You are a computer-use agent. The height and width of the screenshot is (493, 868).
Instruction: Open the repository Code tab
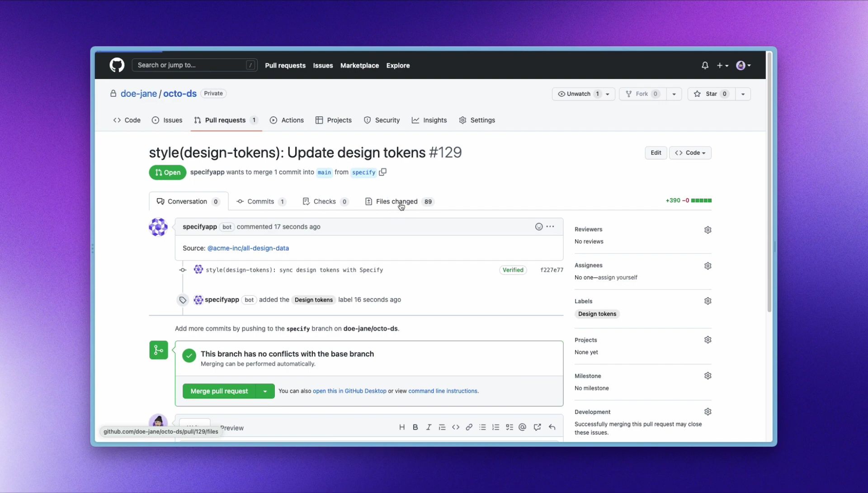click(x=127, y=120)
